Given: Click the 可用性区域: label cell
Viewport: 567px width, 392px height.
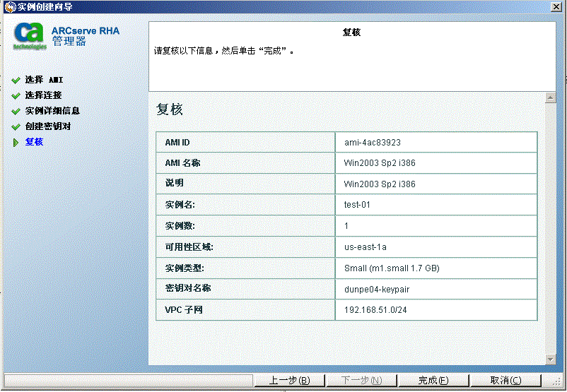Looking at the screenshot, I should [x=245, y=247].
